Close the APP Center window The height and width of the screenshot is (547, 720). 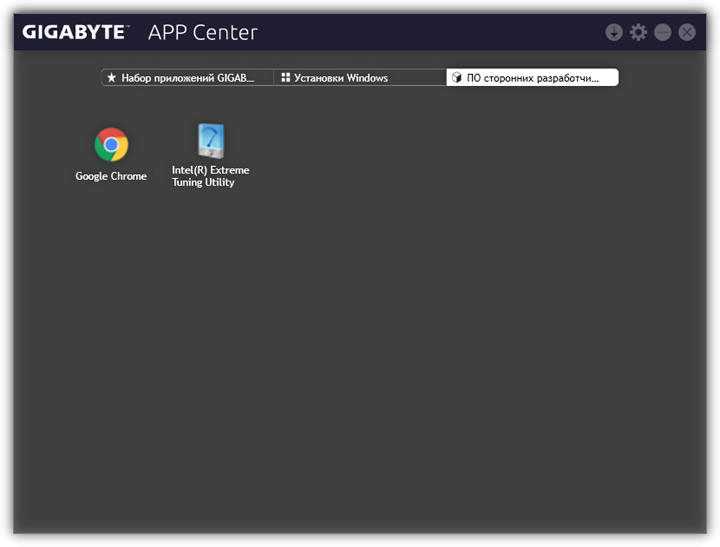tap(687, 33)
